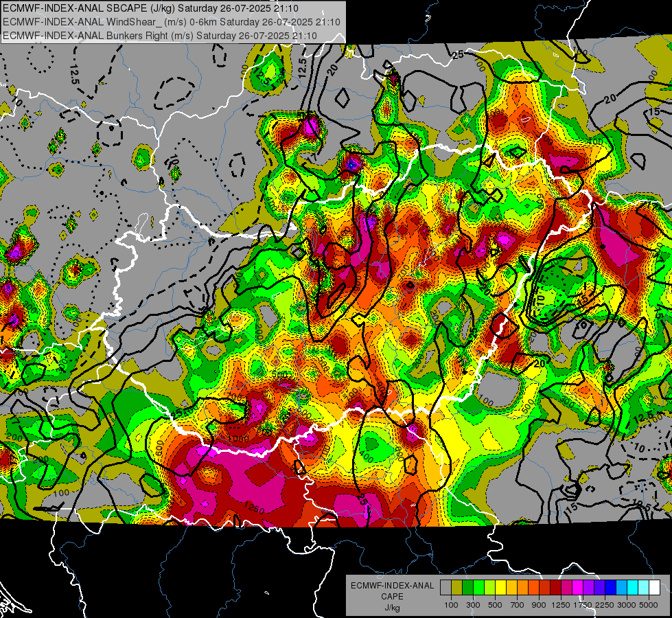Select the olive legend swatch above 100
The image size is (672, 618).
click(x=457, y=588)
